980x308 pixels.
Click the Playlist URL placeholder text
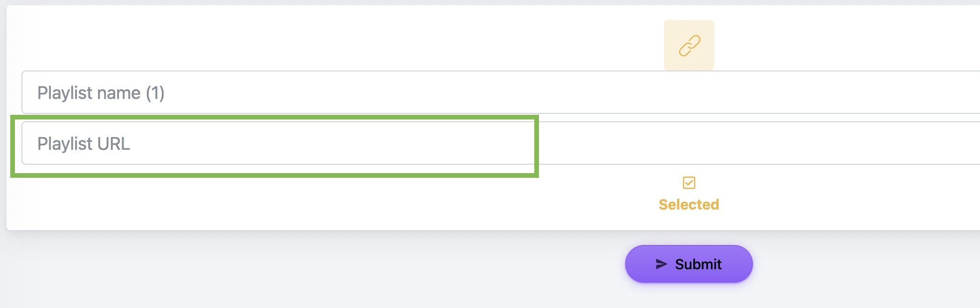84,143
